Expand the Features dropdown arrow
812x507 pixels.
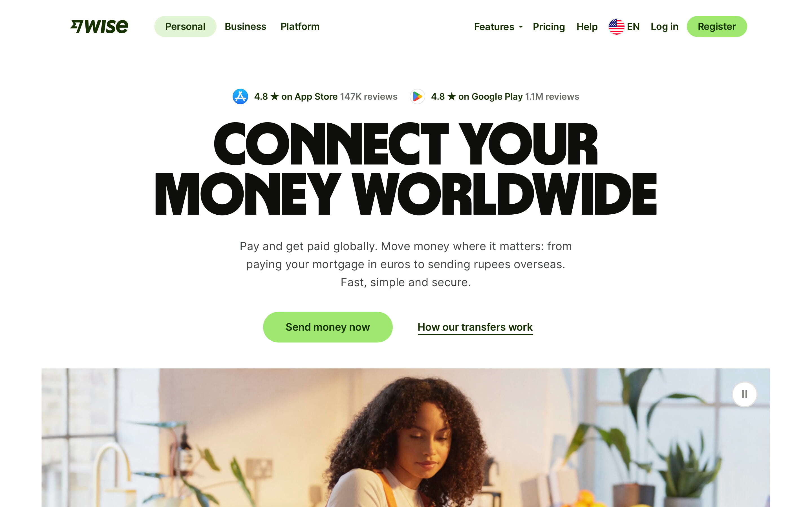(521, 27)
